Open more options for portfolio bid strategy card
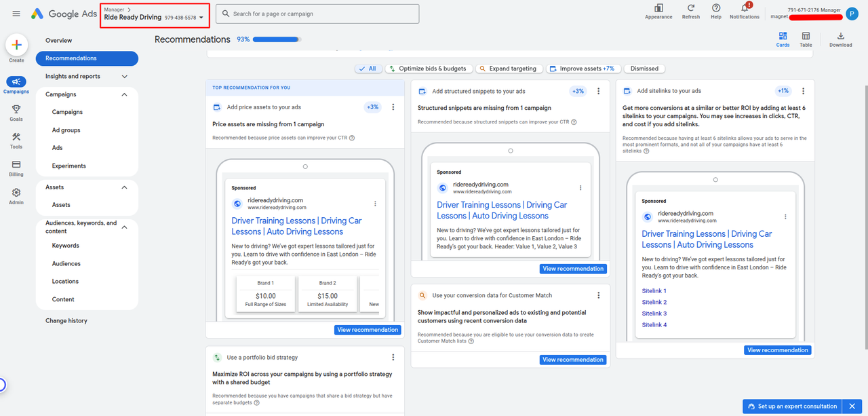This screenshot has height=416, width=868. click(393, 358)
